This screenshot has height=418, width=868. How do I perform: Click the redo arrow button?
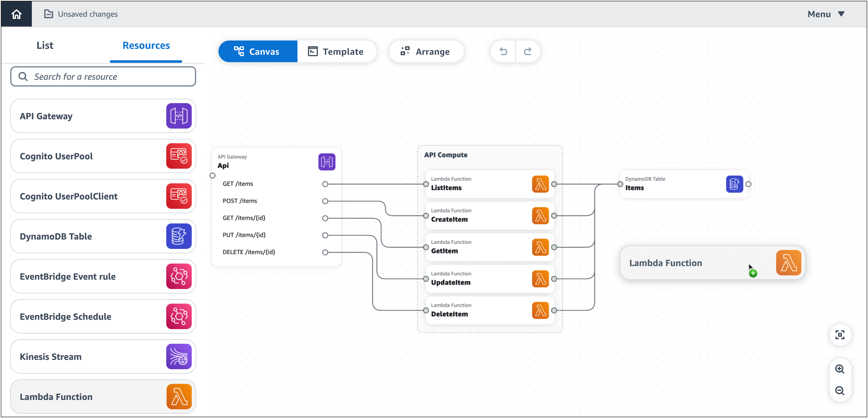[527, 51]
